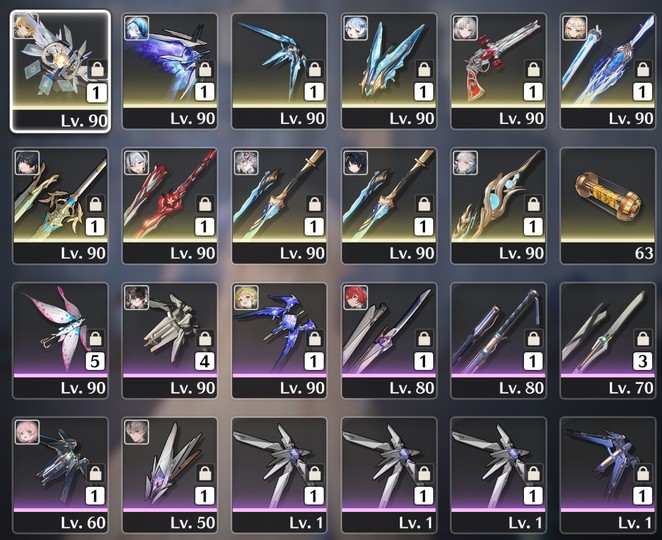Click the red-haired portrait on Lv. 80 sword

[x=355, y=297]
